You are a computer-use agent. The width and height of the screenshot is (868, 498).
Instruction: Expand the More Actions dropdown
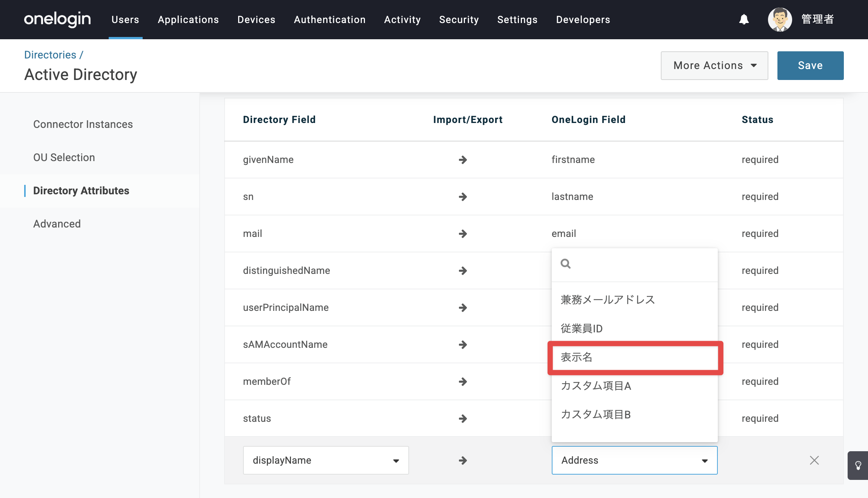point(714,66)
